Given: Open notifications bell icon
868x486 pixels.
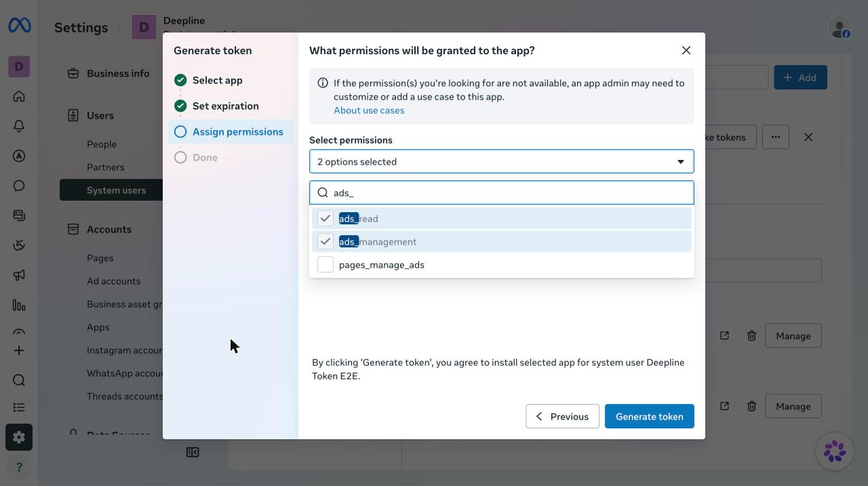Looking at the screenshot, I should pyautogui.click(x=19, y=126).
